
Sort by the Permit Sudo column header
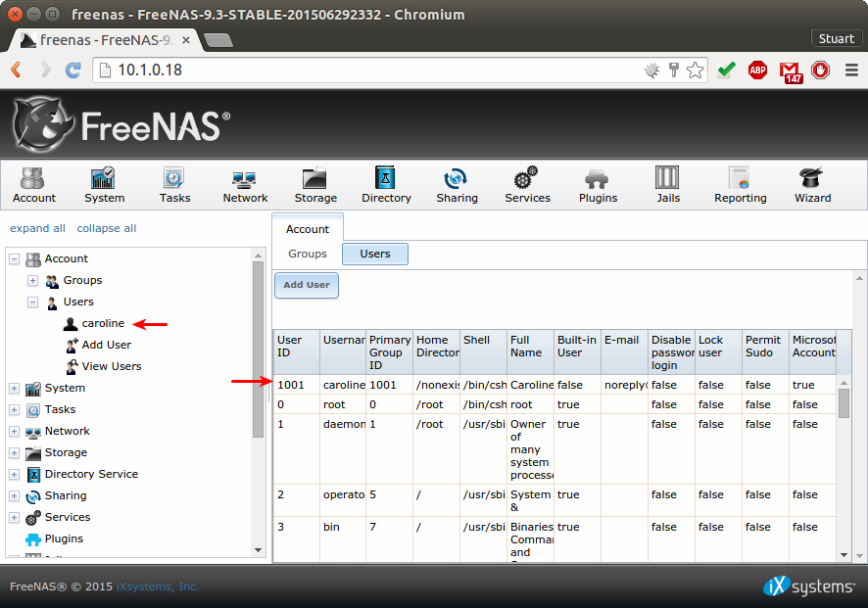[765, 352]
